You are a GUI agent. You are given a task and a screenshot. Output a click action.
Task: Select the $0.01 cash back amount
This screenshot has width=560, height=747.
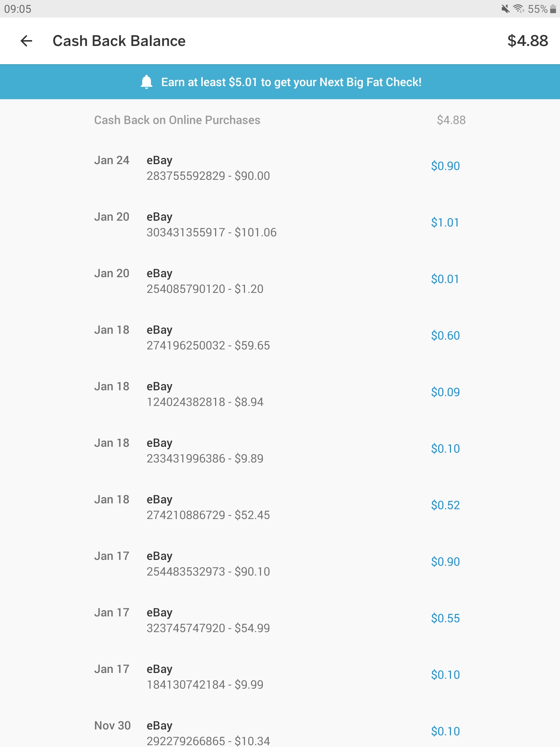click(445, 279)
